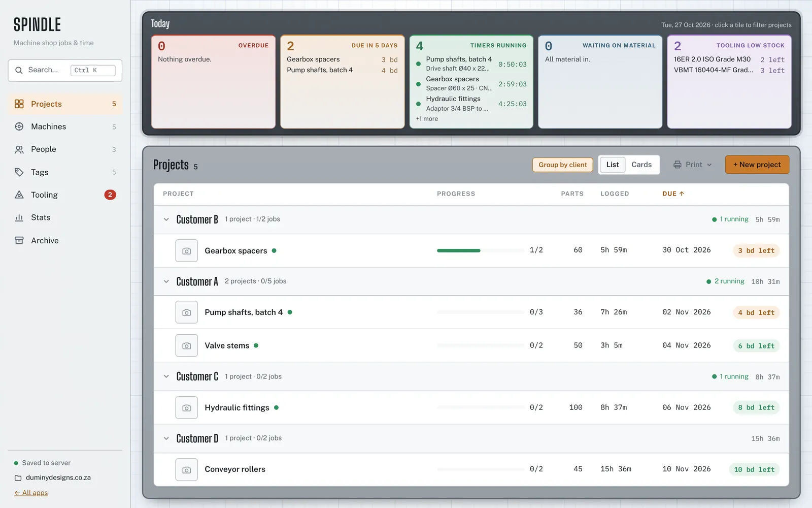Click '+1 more' in Timers Running tile
The height and width of the screenshot is (508, 812).
[427, 119]
